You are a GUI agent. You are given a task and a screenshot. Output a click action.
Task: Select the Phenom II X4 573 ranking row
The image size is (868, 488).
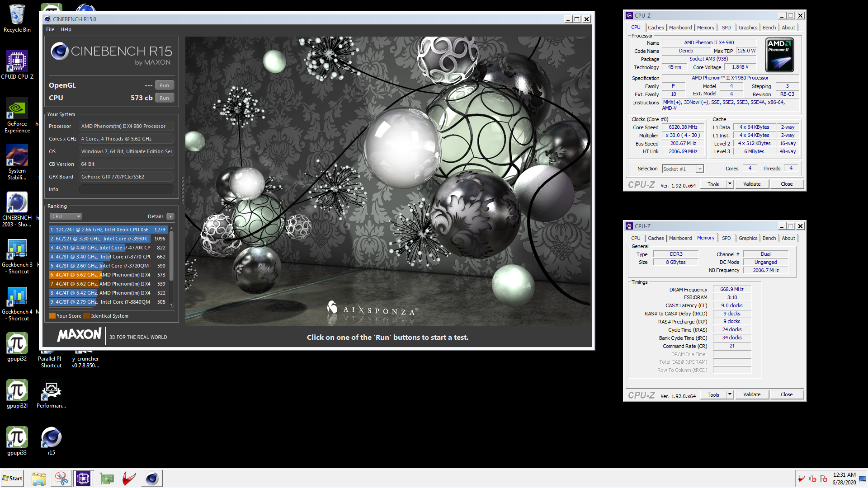(108, 275)
